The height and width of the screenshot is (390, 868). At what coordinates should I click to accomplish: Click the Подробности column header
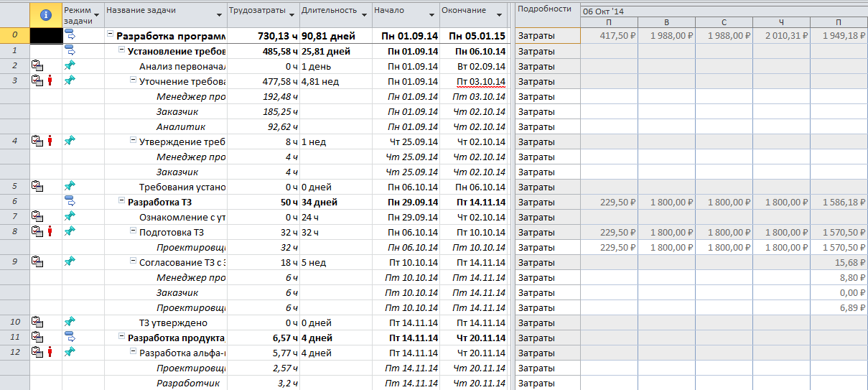click(547, 14)
